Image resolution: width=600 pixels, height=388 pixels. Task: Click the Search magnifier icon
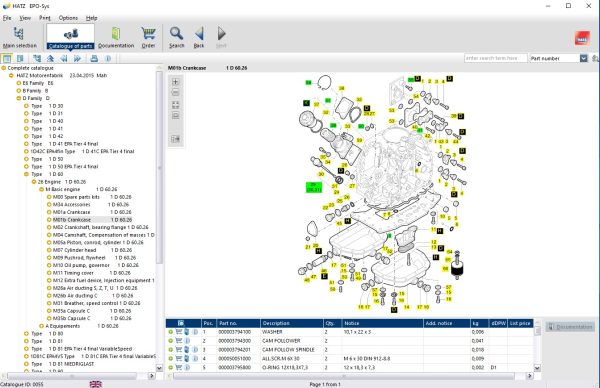tap(176, 37)
